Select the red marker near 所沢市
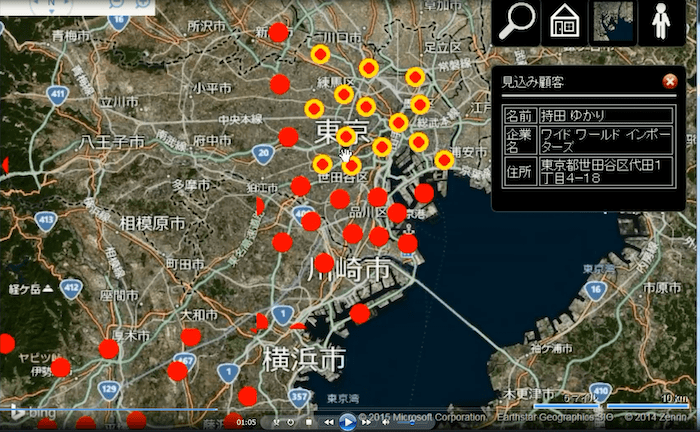This screenshot has width=700, height=432. pyautogui.click(x=279, y=33)
